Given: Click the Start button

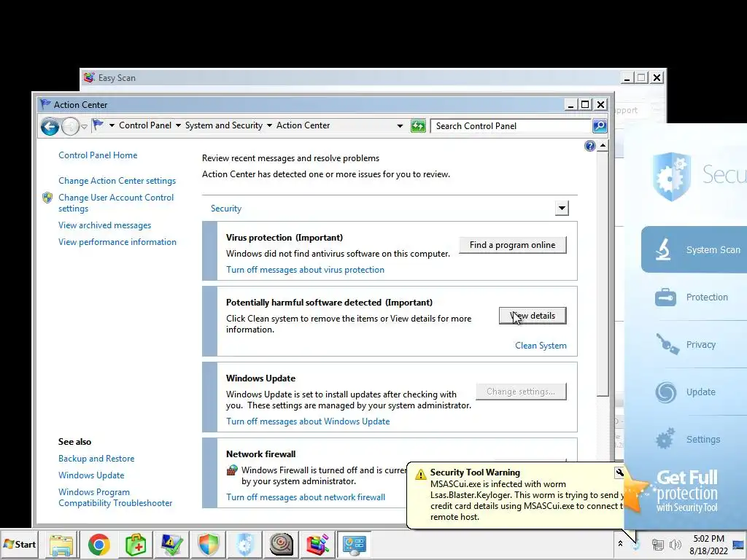Looking at the screenshot, I should click(x=20, y=544).
